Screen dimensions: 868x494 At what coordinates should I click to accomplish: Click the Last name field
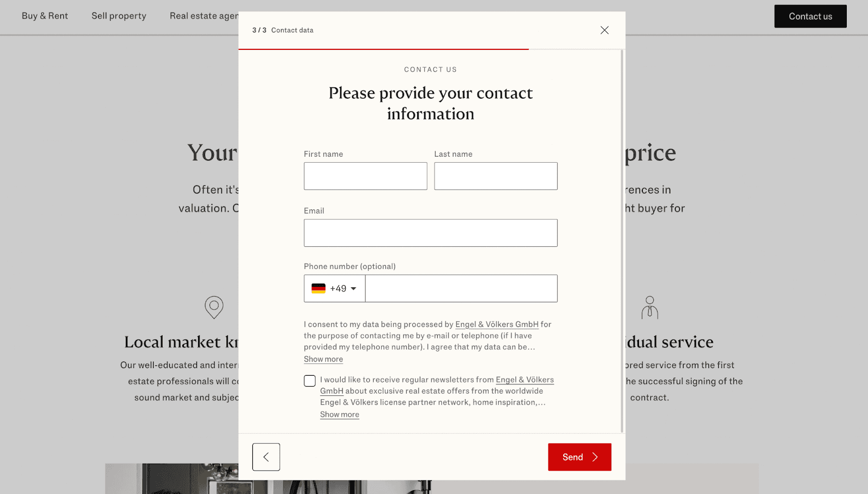[495, 176]
